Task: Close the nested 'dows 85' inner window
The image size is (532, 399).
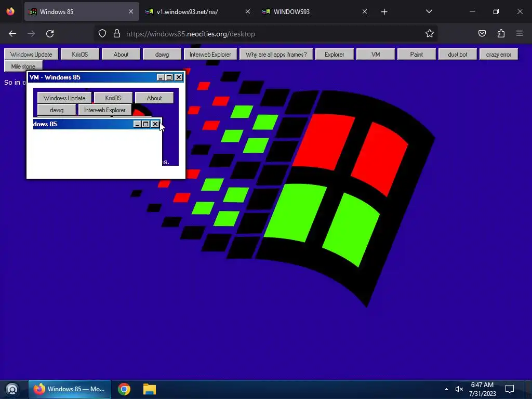Action: pos(155,124)
